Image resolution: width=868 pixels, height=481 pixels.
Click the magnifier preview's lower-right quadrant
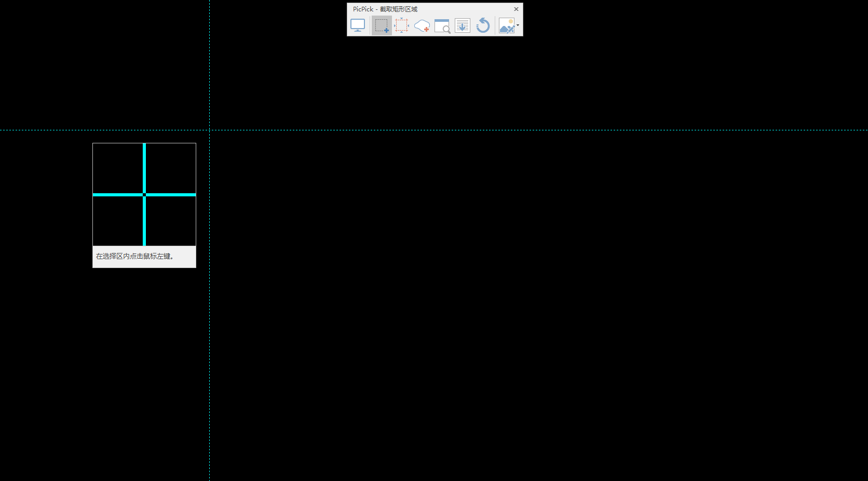171,221
